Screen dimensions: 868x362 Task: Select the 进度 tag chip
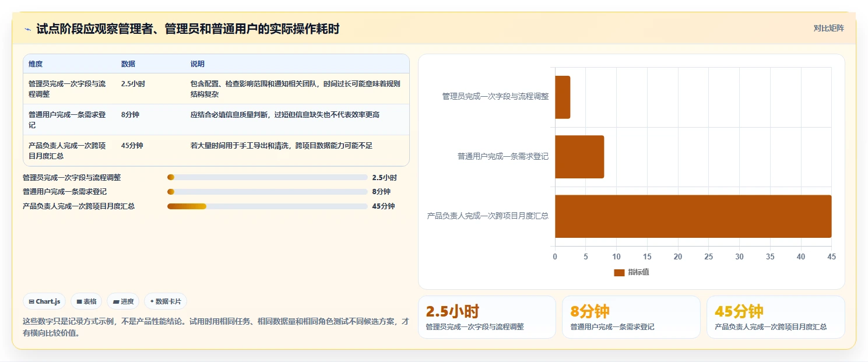(123, 301)
